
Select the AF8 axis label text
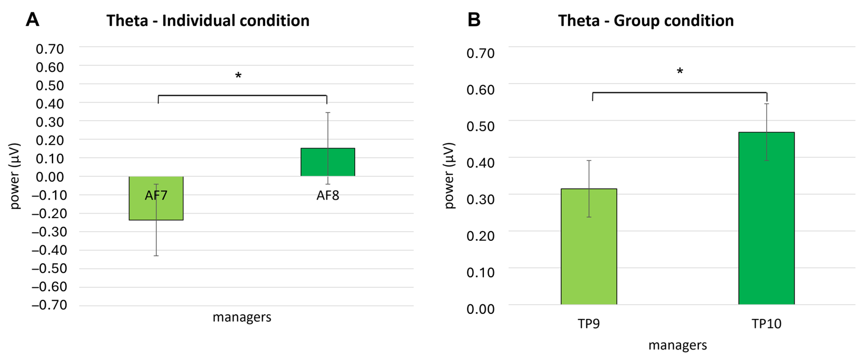[327, 196]
